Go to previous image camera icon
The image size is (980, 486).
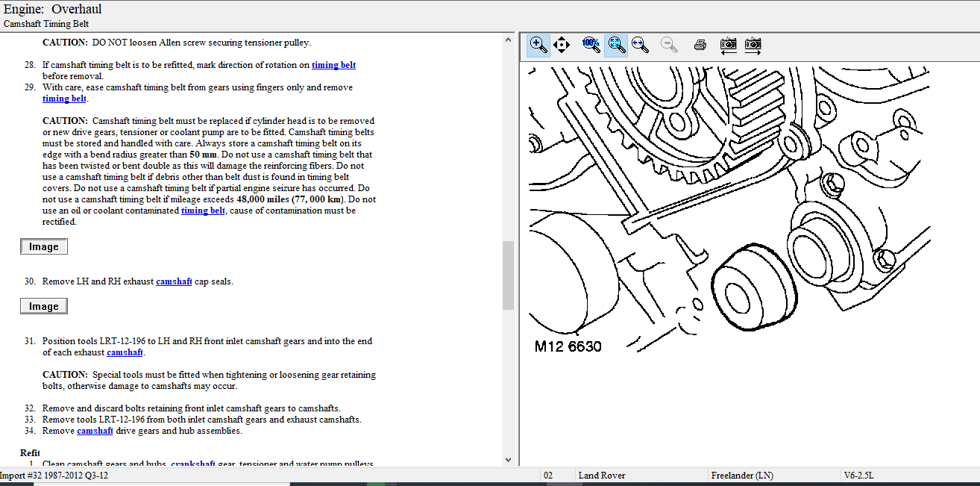(728, 45)
